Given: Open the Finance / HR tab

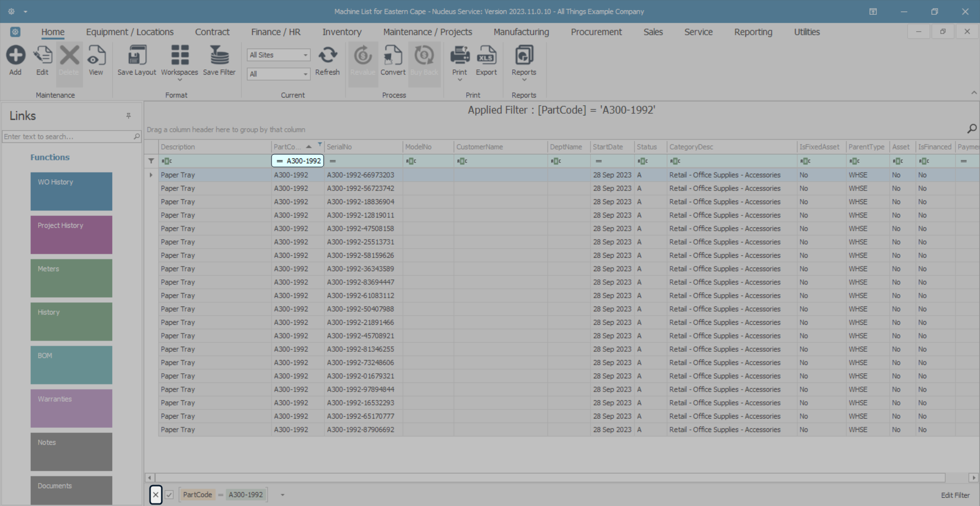Looking at the screenshot, I should (276, 32).
